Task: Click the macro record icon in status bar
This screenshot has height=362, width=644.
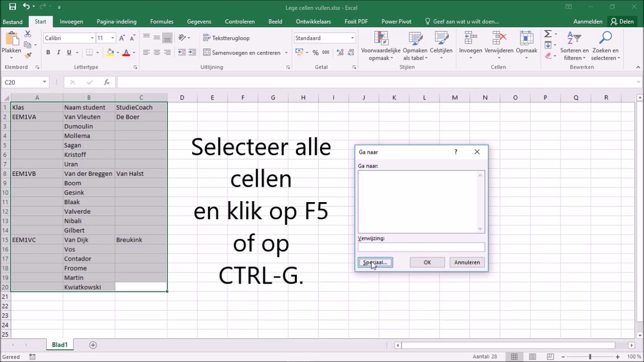Action: coord(32,357)
